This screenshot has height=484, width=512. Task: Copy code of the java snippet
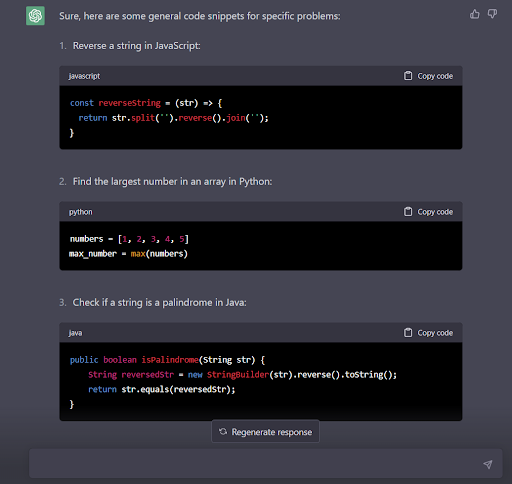tap(428, 333)
